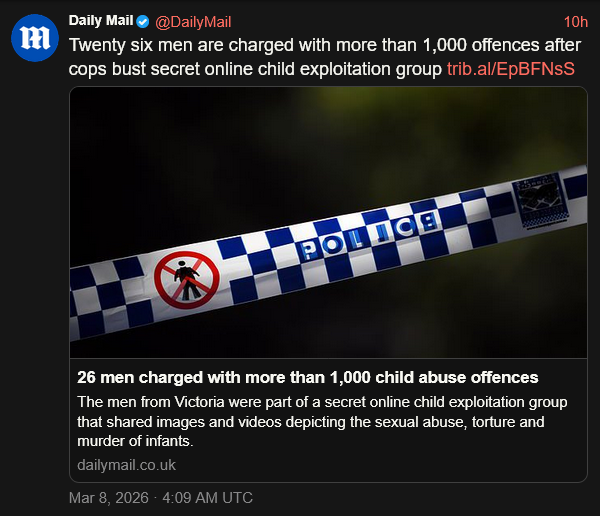Click the 10h relative timestamp
This screenshot has height=516, width=600.
tap(575, 22)
